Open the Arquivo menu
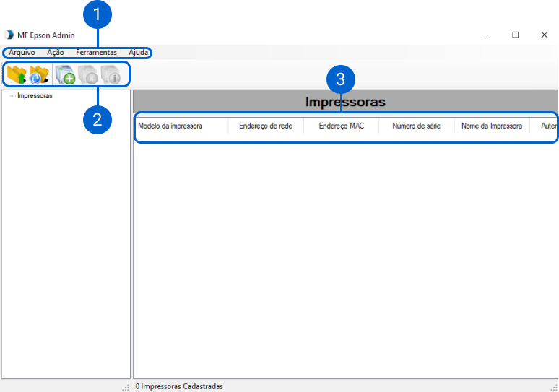This screenshot has width=559, height=392. coord(22,53)
